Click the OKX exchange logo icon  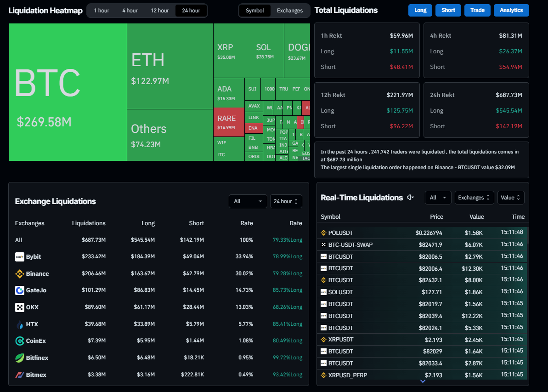click(20, 307)
